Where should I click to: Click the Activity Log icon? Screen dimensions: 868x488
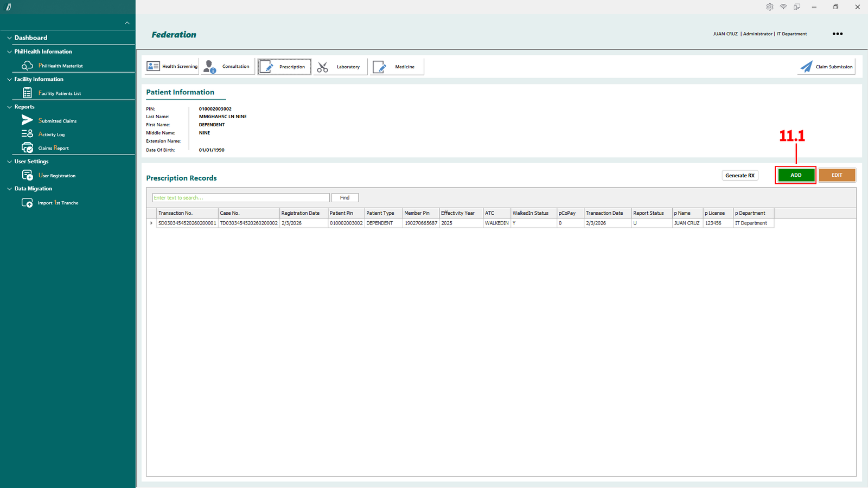coord(27,134)
